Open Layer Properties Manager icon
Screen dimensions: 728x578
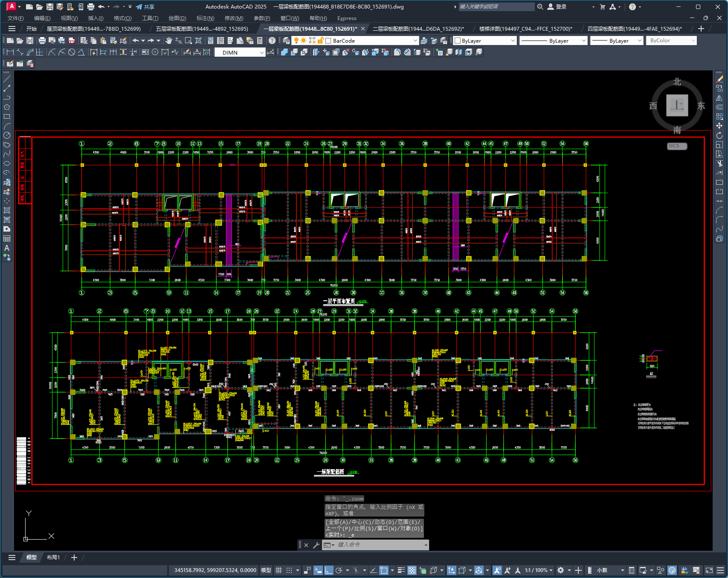pos(286,41)
